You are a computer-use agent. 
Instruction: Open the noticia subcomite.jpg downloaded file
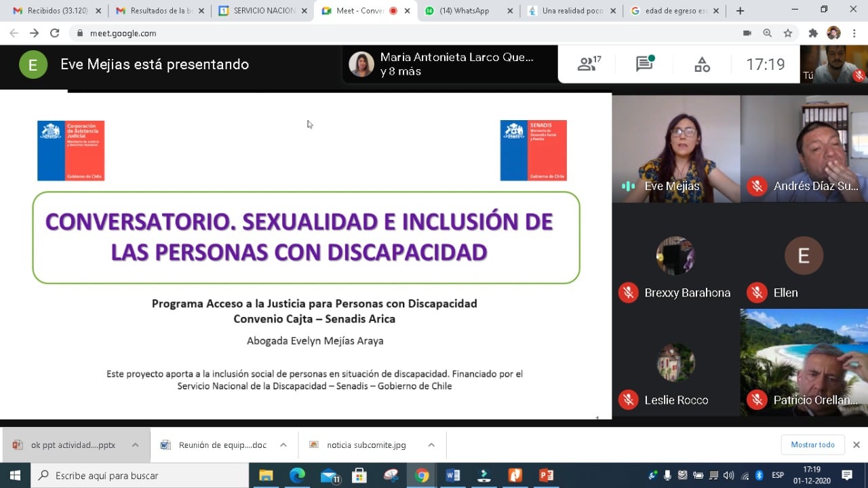(x=366, y=445)
